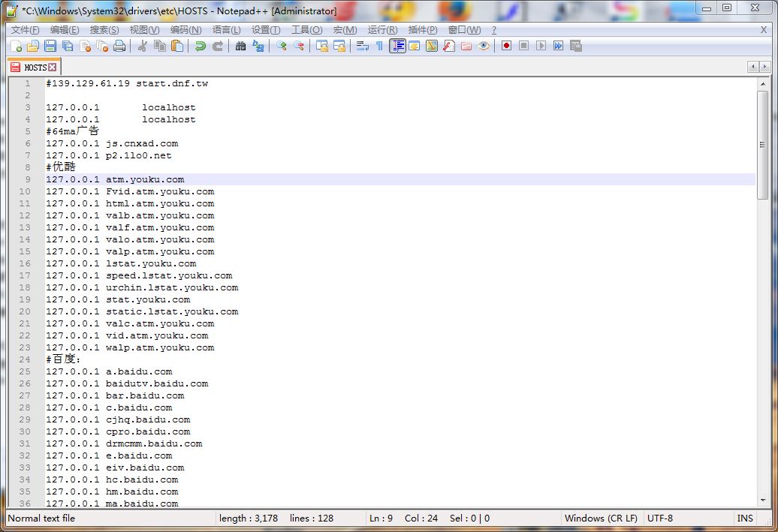Toggle synchronized horizontal scrolling
Viewport: 778px width, 532px height.
tap(339, 46)
